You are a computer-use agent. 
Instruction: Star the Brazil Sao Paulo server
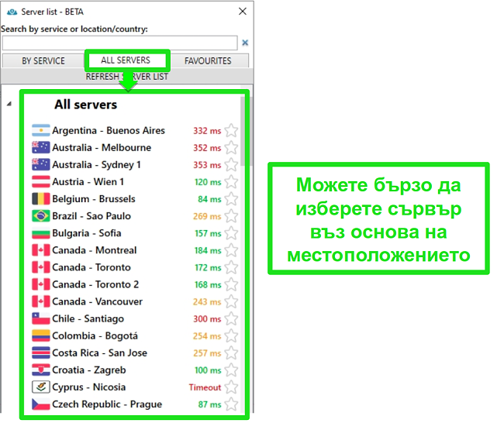tap(231, 216)
